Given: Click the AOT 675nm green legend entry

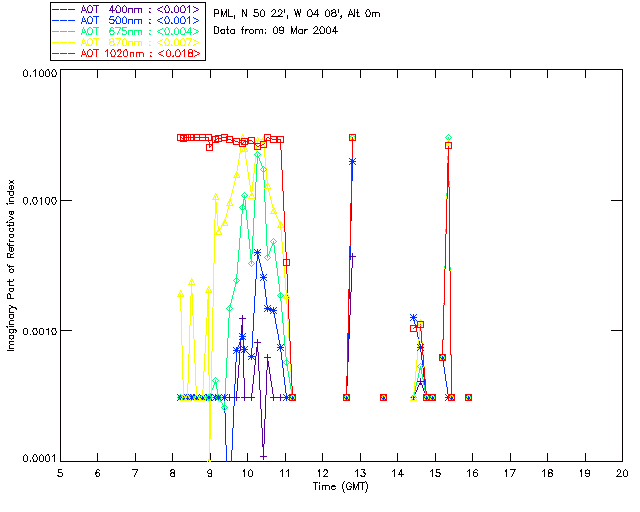Looking at the screenshot, I should pyautogui.click(x=126, y=31).
